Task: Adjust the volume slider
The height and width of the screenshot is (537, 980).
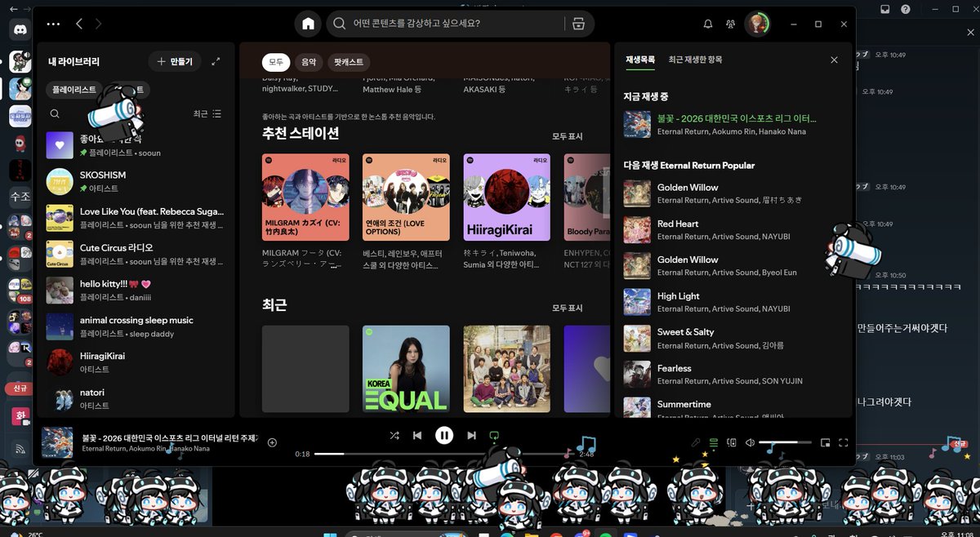Action: 785,442
